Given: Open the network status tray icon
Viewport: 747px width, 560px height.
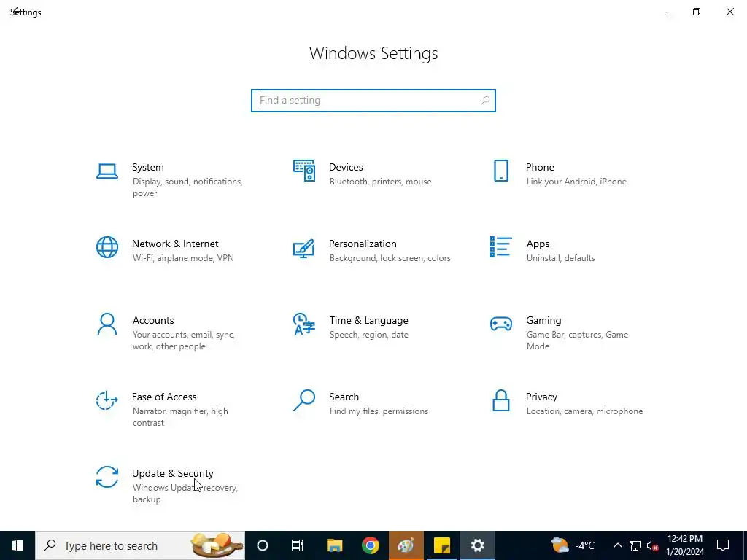Looking at the screenshot, I should tap(635, 545).
